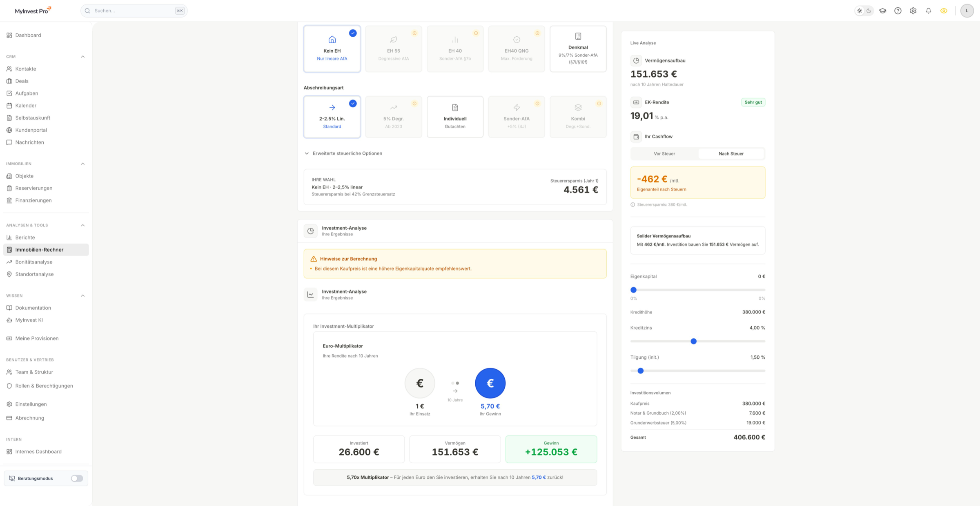Open the settings gear in top bar
The image size is (980, 506).
click(x=913, y=11)
